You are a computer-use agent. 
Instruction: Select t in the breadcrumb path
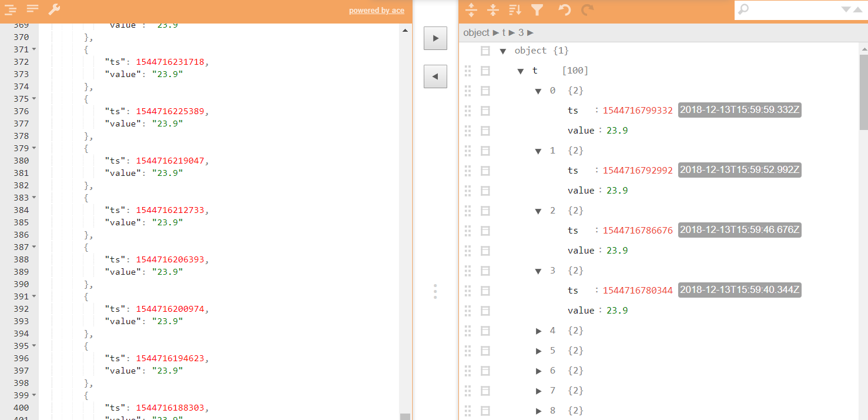point(505,33)
